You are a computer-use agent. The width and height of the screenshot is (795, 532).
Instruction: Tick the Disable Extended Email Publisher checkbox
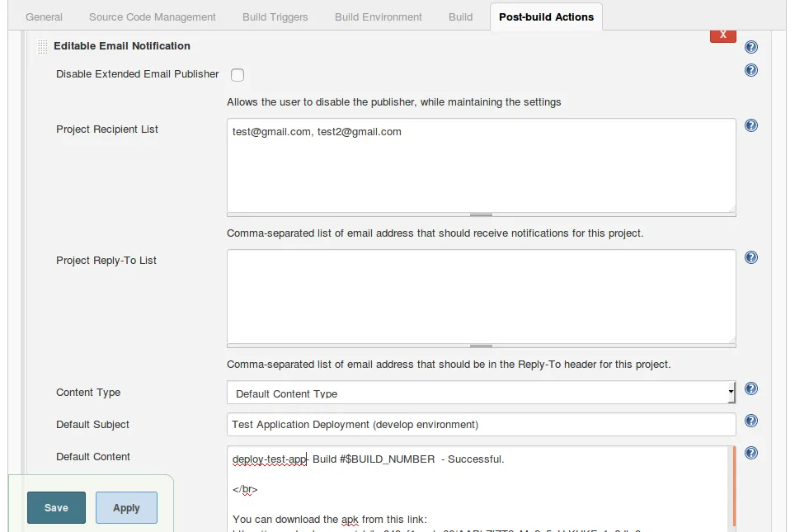(x=238, y=75)
